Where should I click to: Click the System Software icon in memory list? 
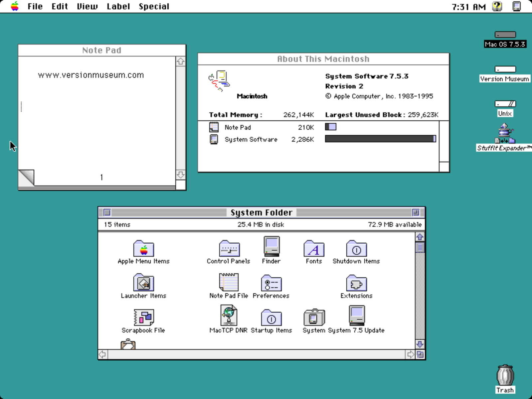214,139
